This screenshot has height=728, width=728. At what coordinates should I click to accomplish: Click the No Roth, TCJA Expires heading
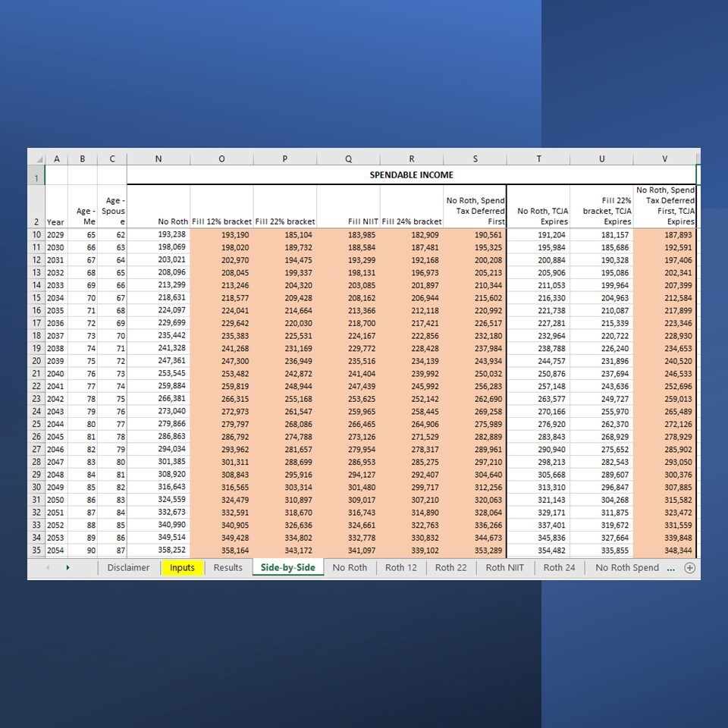coord(538,206)
